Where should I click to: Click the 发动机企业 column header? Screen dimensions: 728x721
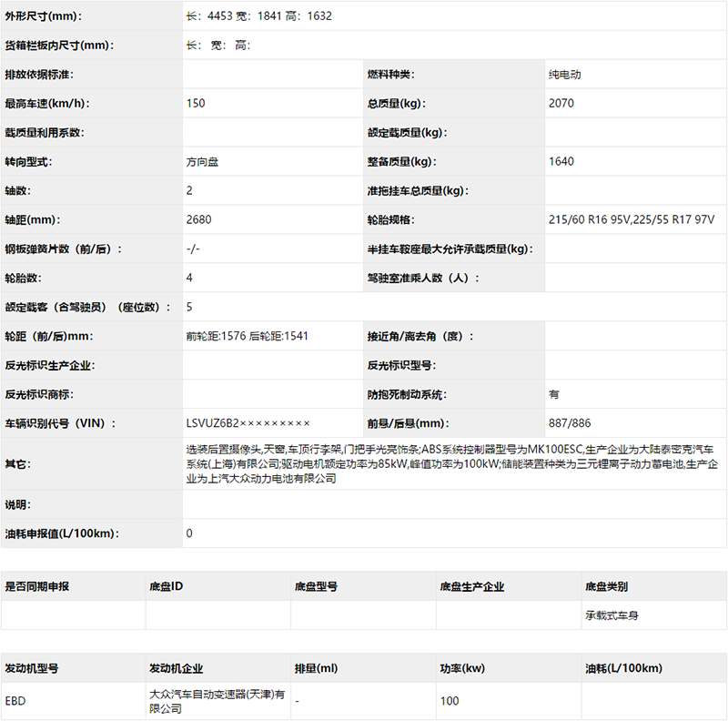click(x=177, y=668)
